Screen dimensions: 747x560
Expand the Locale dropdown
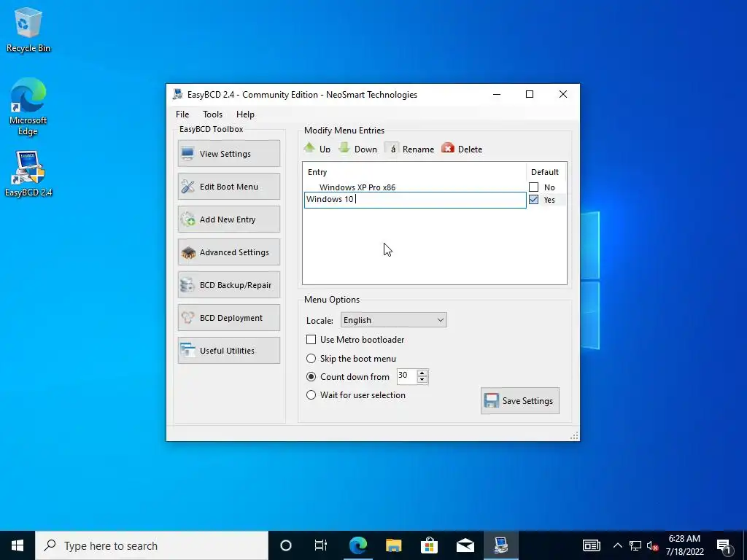tap(393, 320)
